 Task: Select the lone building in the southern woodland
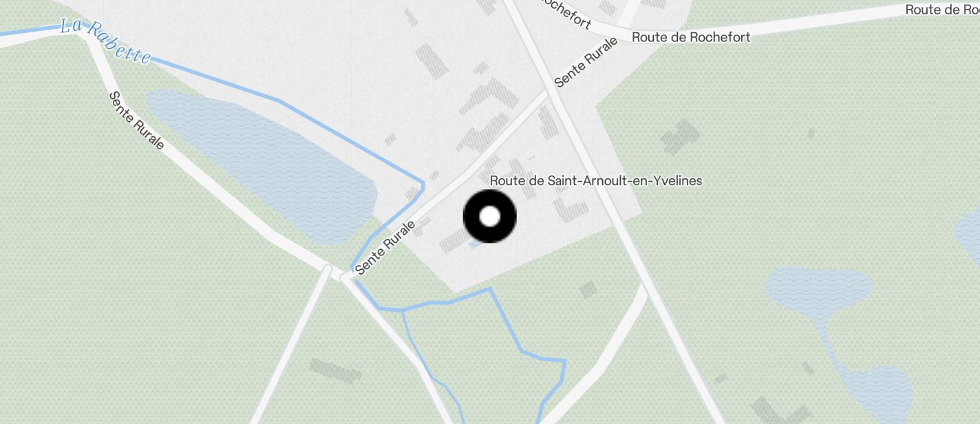click(x=335, y=370)
